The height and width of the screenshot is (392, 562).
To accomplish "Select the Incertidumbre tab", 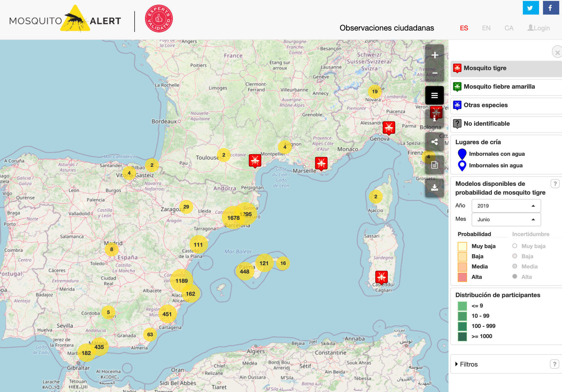I will (531, 234).
